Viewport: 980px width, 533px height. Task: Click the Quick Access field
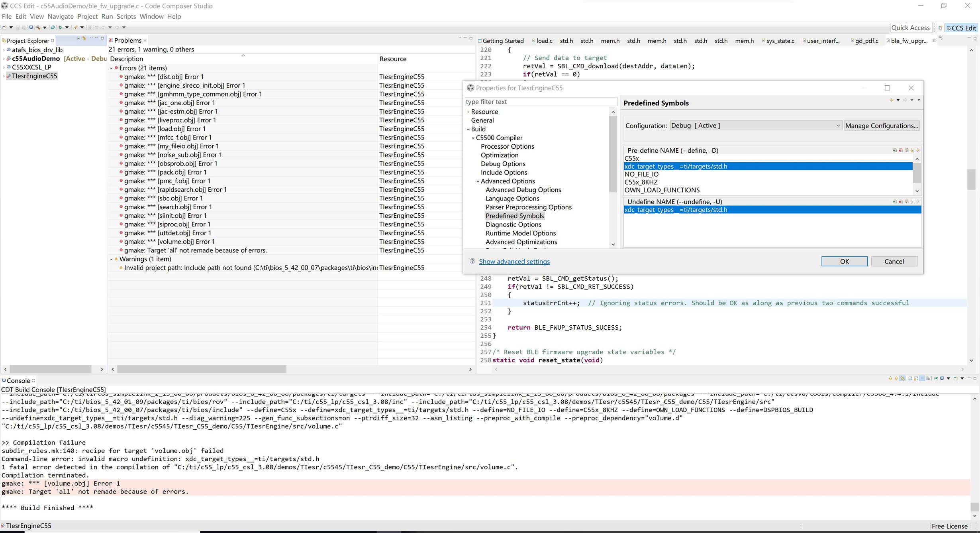coord(911,28)
